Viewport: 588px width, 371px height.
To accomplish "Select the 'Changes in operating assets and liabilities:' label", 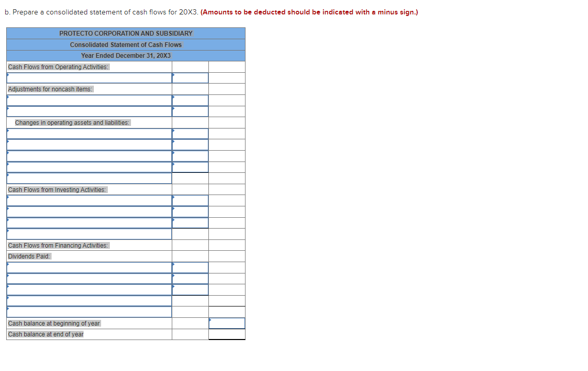I will (x=72, y=123).
